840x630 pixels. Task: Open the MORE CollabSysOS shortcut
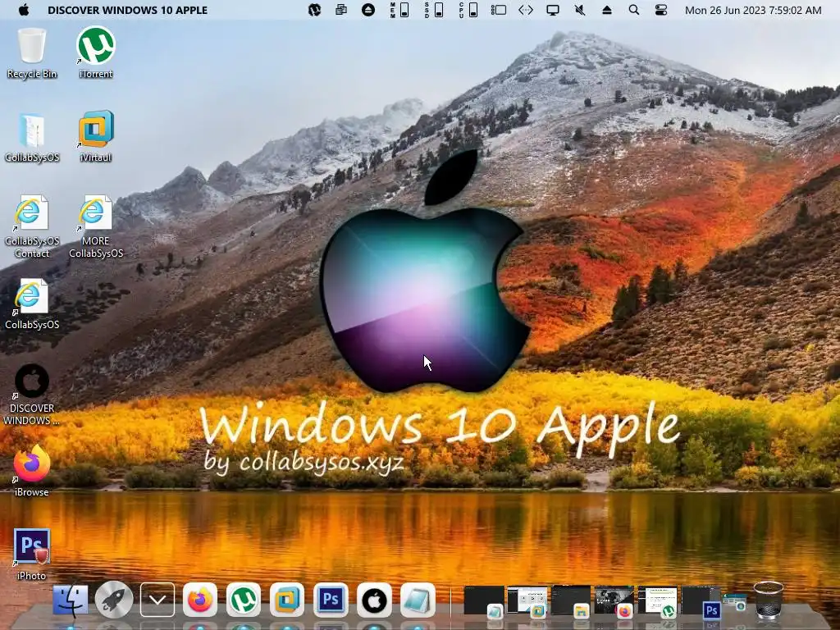(x=96, y=226)
